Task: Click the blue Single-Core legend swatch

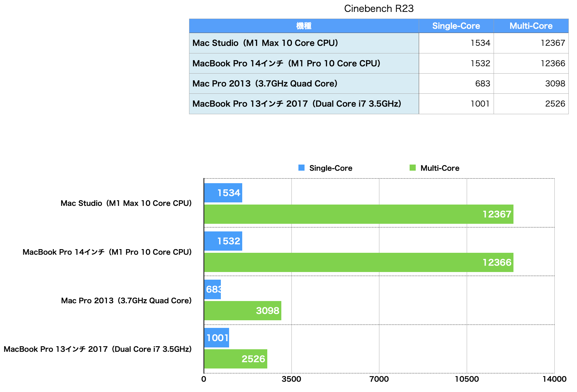Action: coord(301,168)
